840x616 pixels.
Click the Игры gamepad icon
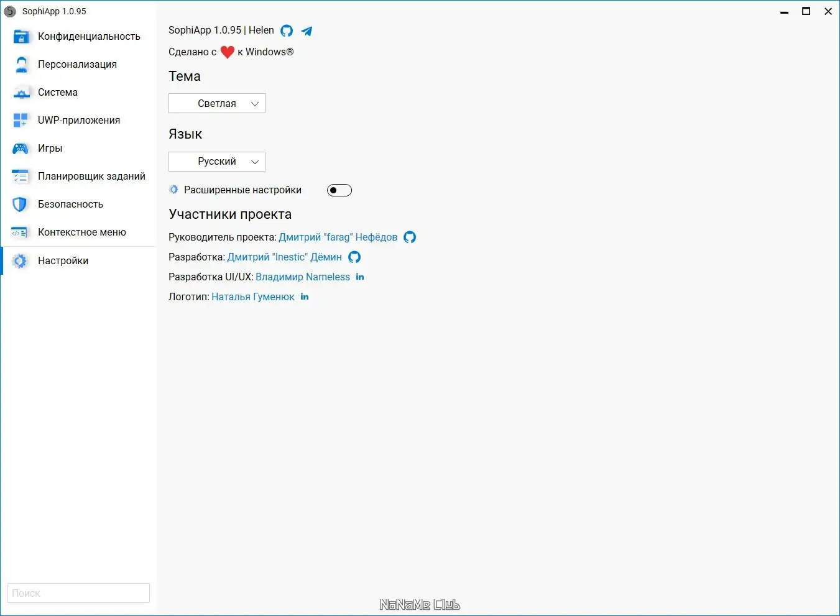click(x=21, y=149)
